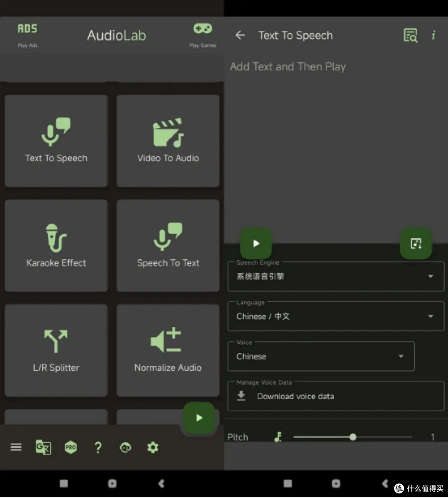This screenshot has width=448, height=498.
Task: Expand the Language dropdown showing Chinese / 中文
Action: coord(336,316)
